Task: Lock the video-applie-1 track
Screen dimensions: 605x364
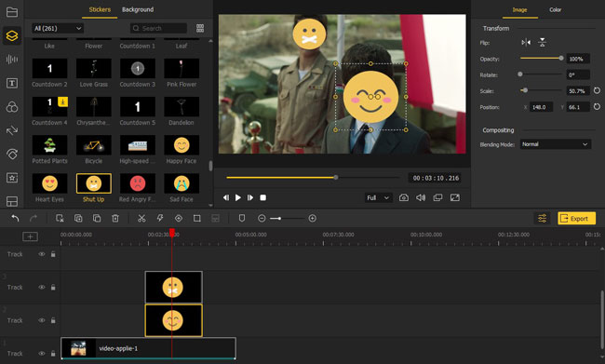Action: [53, 354]
